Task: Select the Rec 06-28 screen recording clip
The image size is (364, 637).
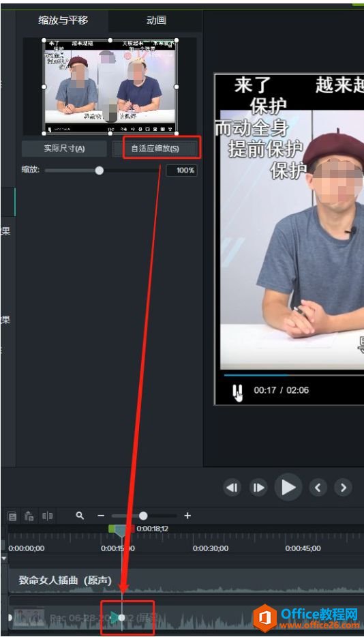Action: point(186,617)
